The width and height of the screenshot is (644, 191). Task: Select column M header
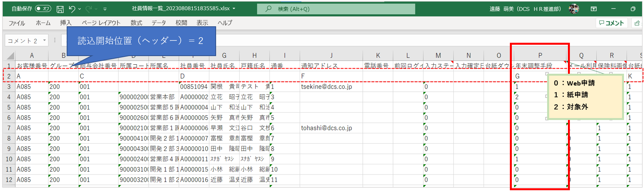coord(438,56)
